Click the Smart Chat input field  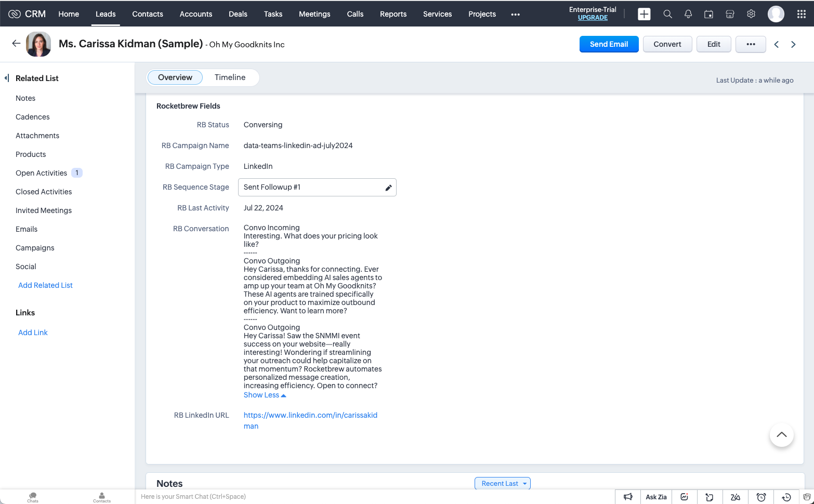(374, 497)
